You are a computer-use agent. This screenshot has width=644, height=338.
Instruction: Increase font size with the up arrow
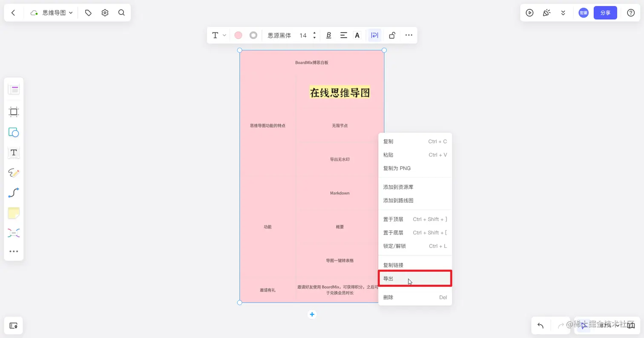tap(314, 33)
